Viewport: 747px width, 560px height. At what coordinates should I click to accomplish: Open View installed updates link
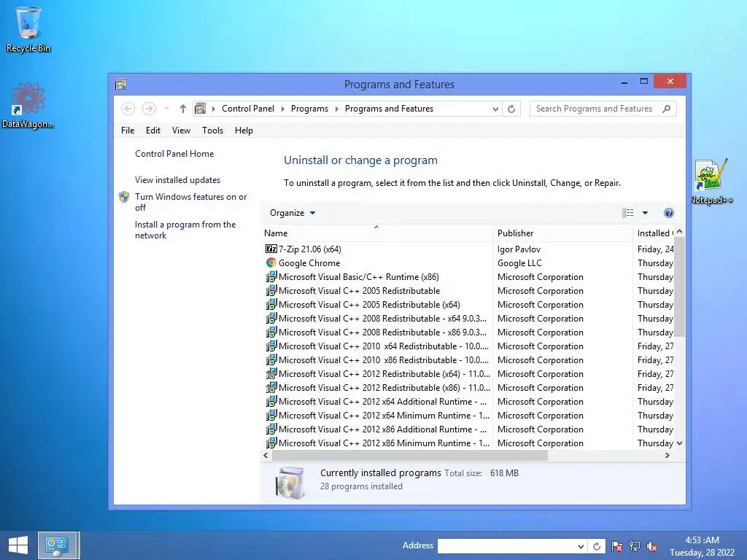tap(178, 180)
